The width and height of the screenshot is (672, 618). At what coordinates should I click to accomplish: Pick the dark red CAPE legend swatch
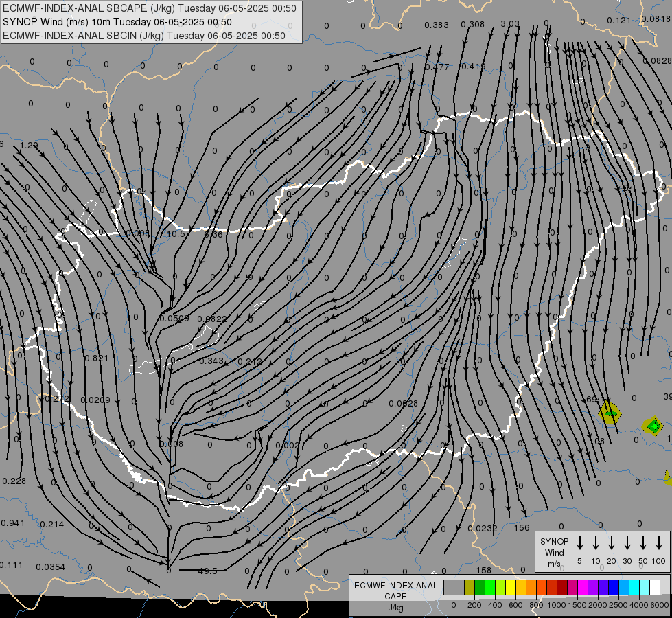coord(562,588)
